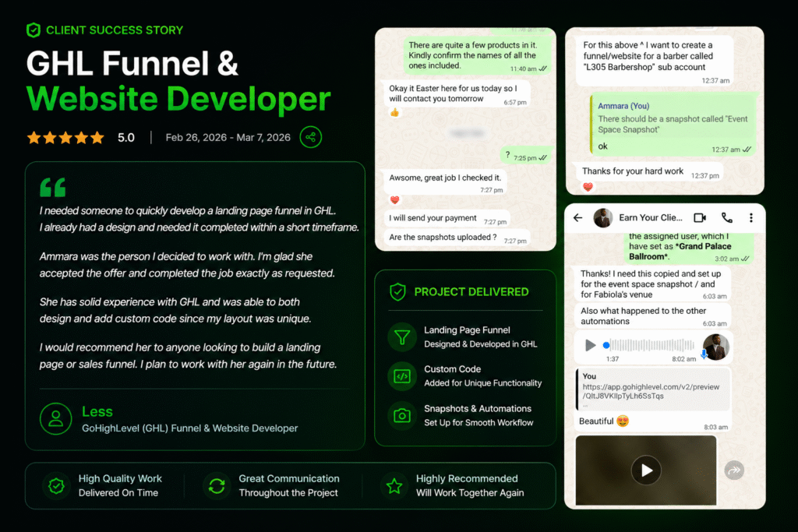Open the Earn Your Clie... contact avatar
The width and height of the screenshot is (798, 532).
(603, 217)
